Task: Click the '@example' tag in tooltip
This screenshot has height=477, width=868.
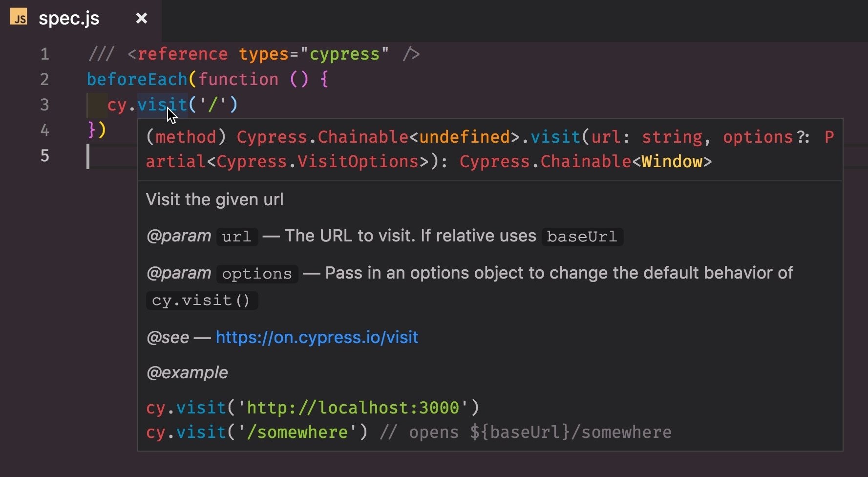Action: point(187,372)
